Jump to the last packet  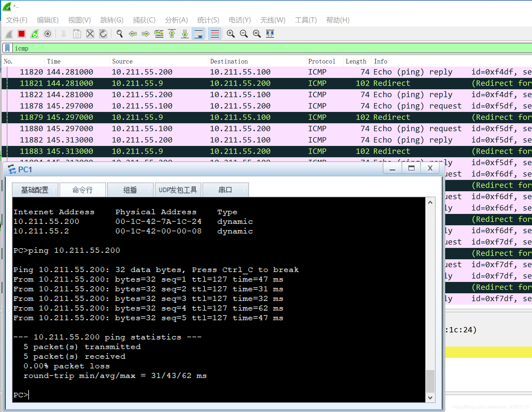click(185, 34)
